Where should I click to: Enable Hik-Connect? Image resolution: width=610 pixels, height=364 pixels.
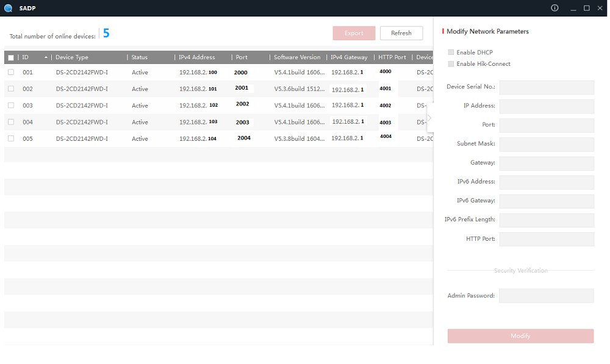click(450, 63)
